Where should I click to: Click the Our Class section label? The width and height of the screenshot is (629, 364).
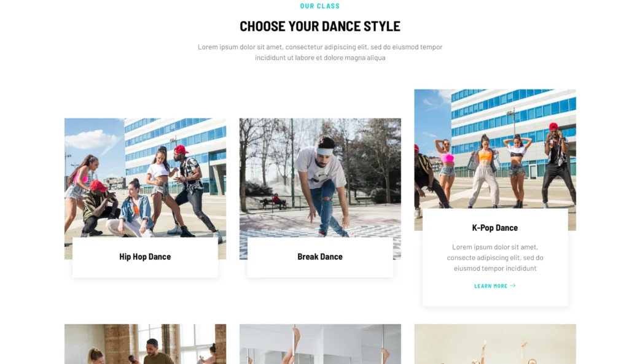319,6
